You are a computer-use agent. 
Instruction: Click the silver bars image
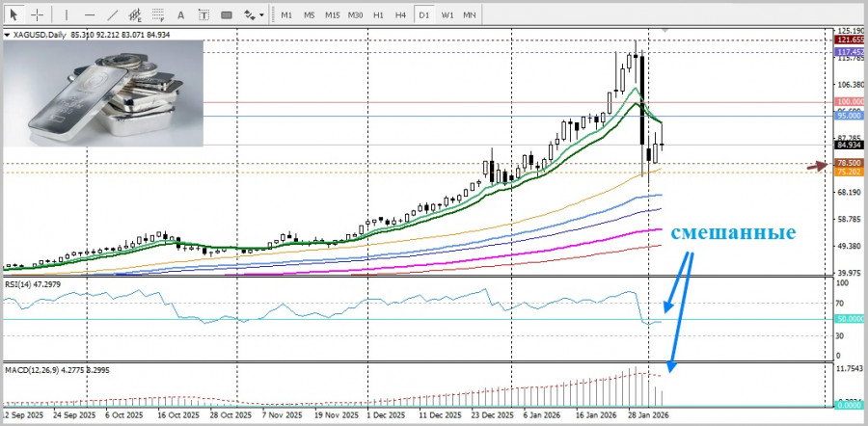pyautogui.click(x=103, y=93)
